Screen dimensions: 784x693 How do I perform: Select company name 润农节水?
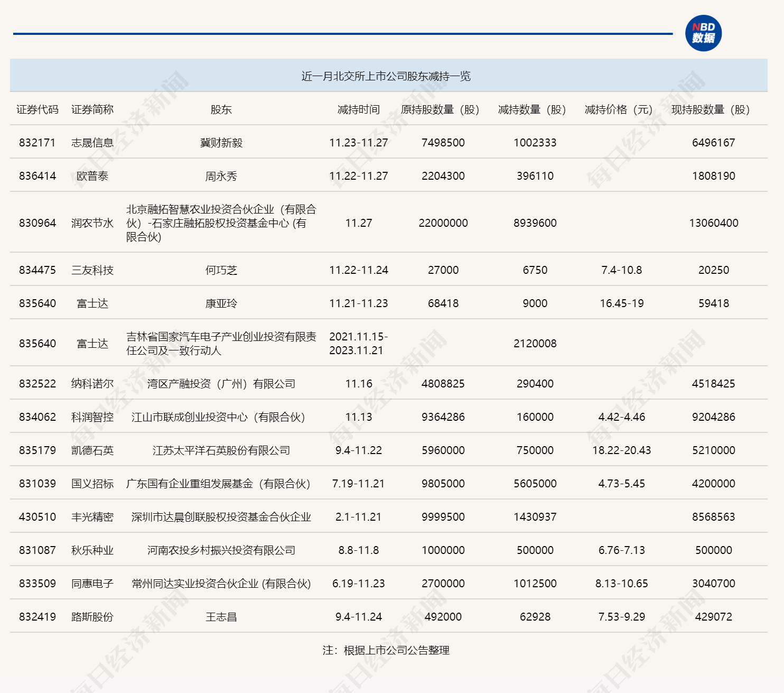pyautogui.click(x=92, y=223)
